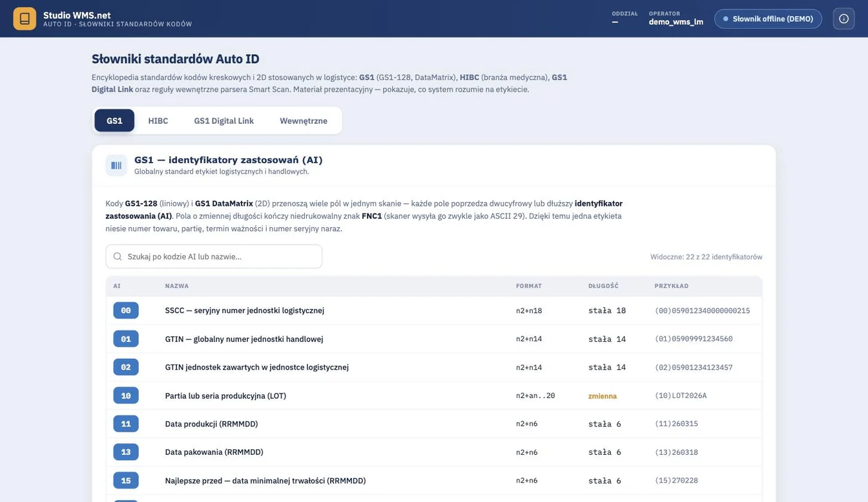Click the magnifier icon in search box
The width and height of the screenshot is (868, 502).
[x=118, y=257]
